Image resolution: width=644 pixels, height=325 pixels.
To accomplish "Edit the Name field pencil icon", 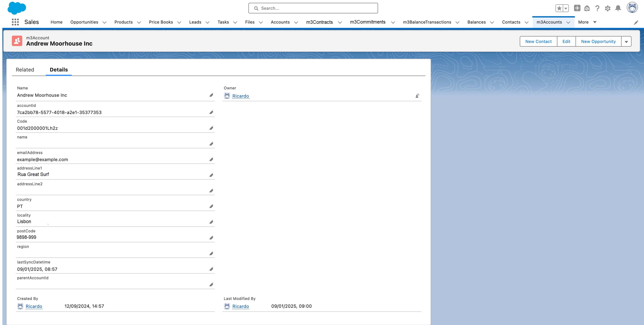I will 211,95.
